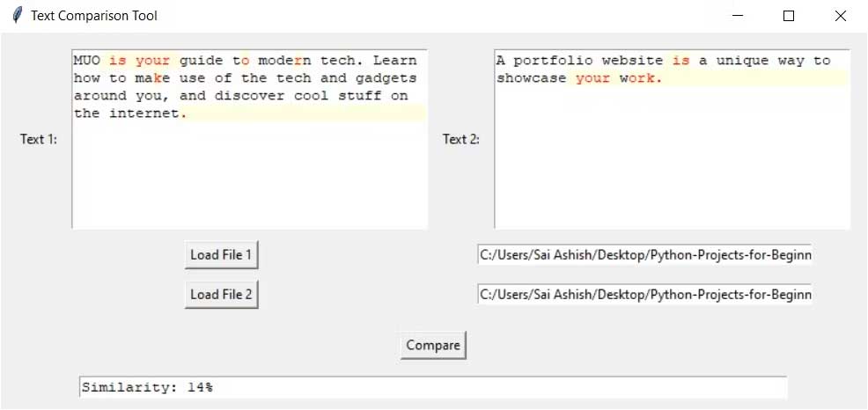
Task: Maximize the Text Comparison Tool window
Action: 789,16
